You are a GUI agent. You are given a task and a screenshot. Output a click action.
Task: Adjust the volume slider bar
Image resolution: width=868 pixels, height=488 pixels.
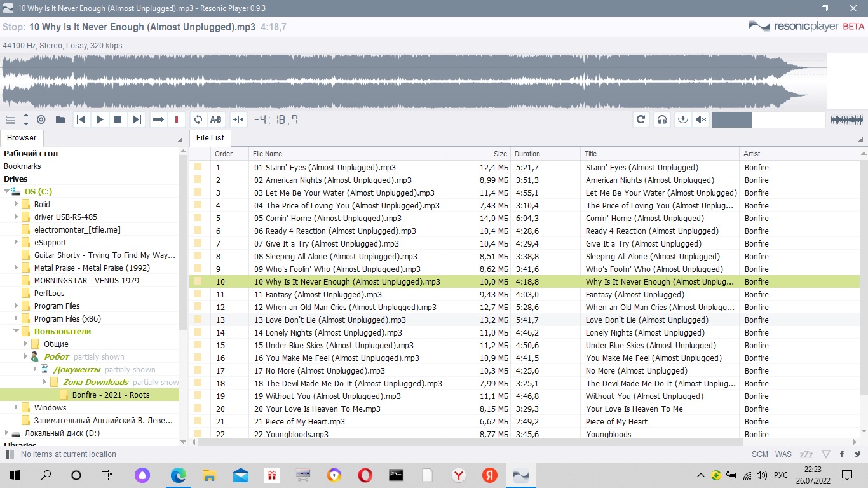pyautogui.click(x=769, y=119)
